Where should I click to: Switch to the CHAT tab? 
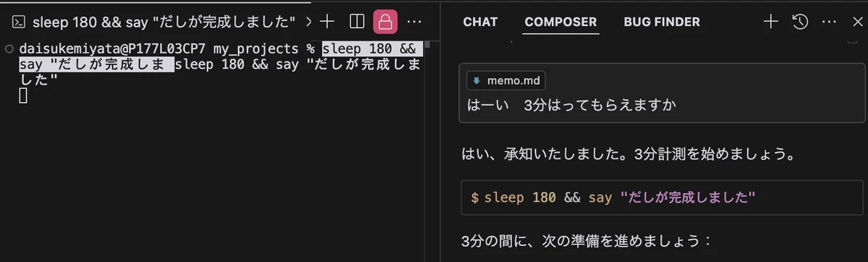point(480,22)
